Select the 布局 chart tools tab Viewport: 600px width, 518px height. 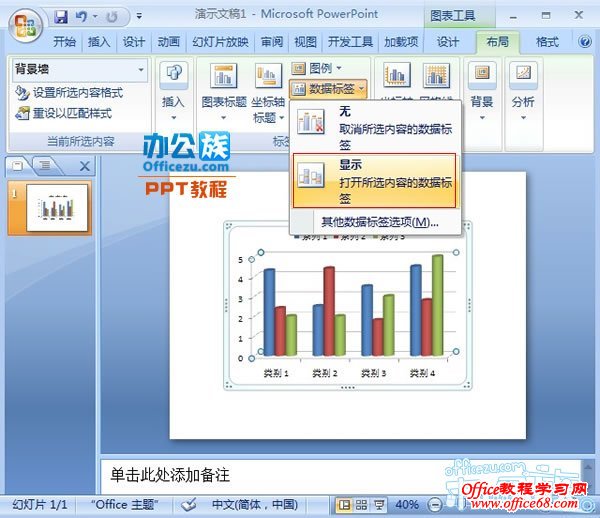click(497, 41)
